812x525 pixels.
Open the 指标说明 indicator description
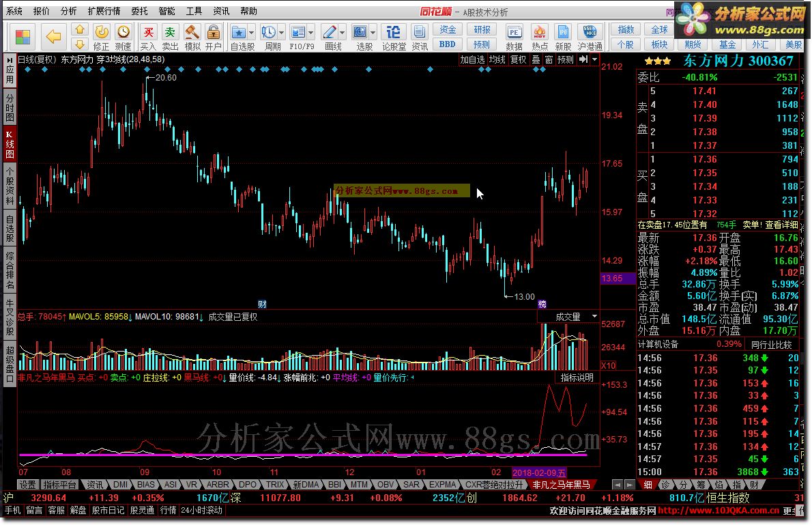click(x=577, y=378)
